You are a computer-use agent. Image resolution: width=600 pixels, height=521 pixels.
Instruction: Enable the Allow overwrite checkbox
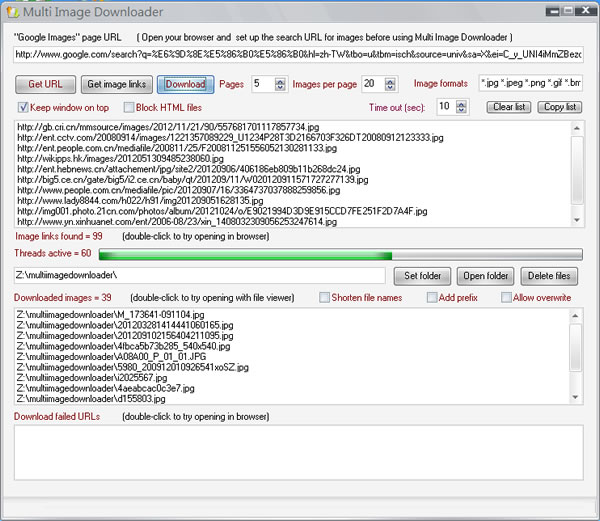click(505, 297)
